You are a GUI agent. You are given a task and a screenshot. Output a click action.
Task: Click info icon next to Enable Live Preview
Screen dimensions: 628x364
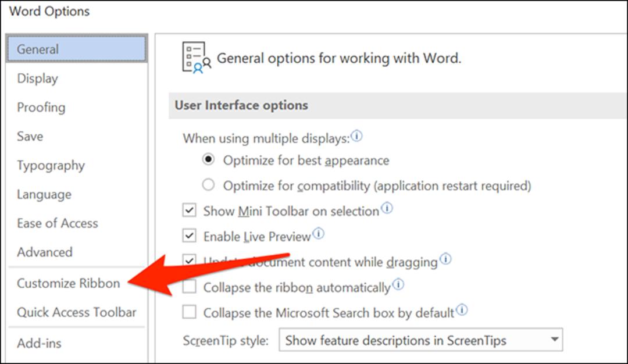319,233
